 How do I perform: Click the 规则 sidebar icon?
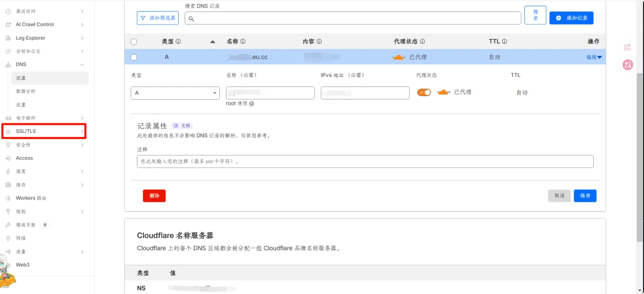(8, 211)
